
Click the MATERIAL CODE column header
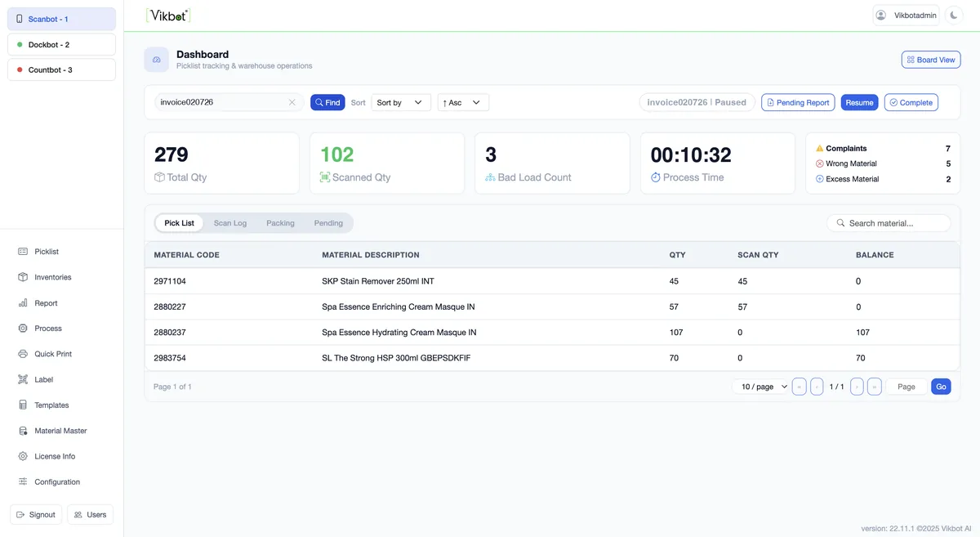click(186, 255)
